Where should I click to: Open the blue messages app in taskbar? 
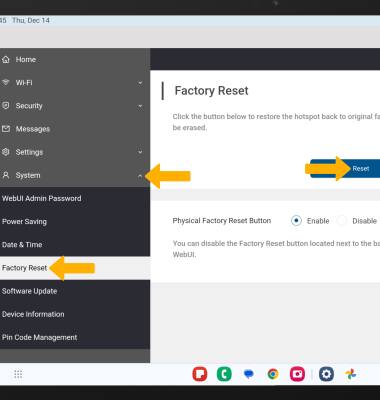click(249, 374)
